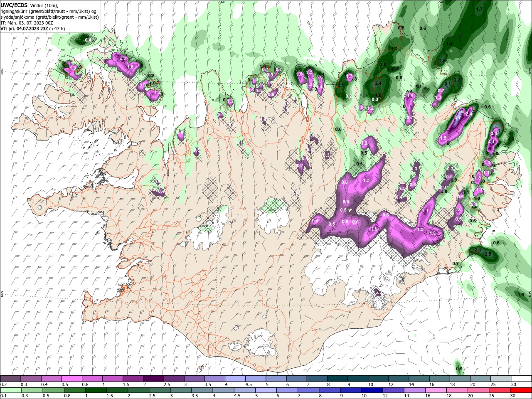Click the 'UWC/ECDS: Vindur (10m)' title text
This screenshot has width=532, height=399.
tap(30, 5)
